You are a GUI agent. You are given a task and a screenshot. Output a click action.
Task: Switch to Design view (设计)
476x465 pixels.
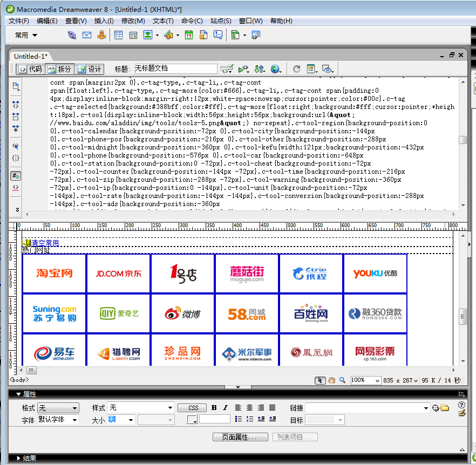coord(90,69)
